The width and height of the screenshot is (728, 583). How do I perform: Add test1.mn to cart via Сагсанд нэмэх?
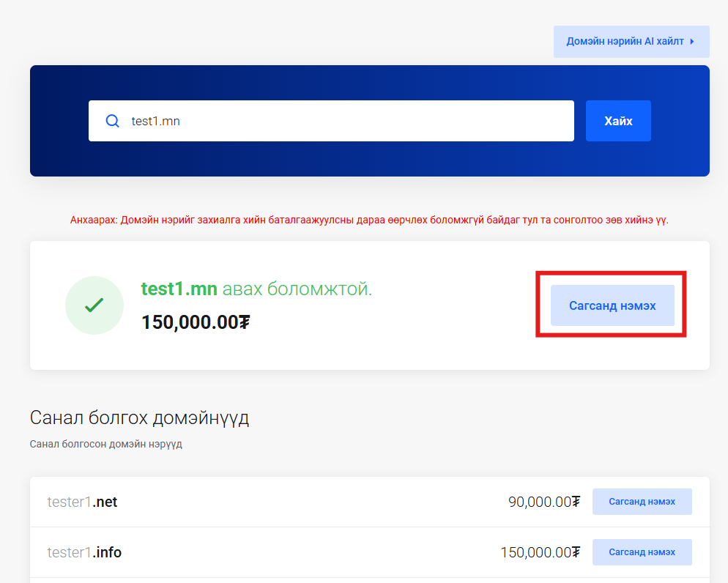612,305
